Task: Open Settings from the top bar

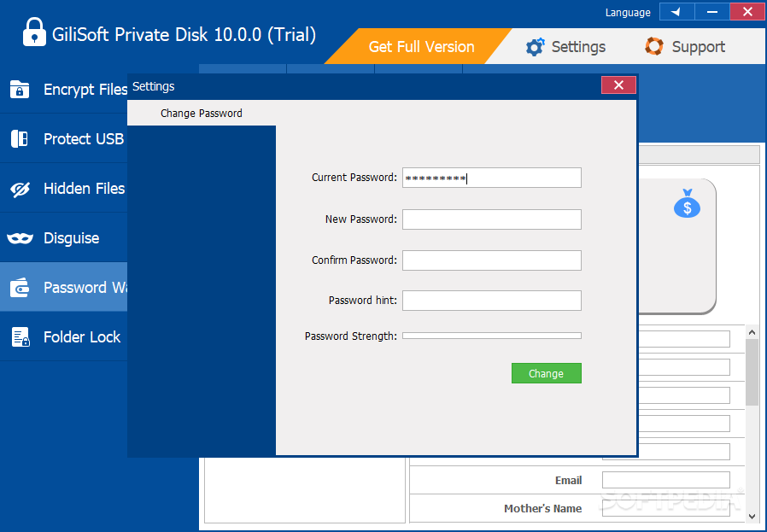Action: (566, 47)
